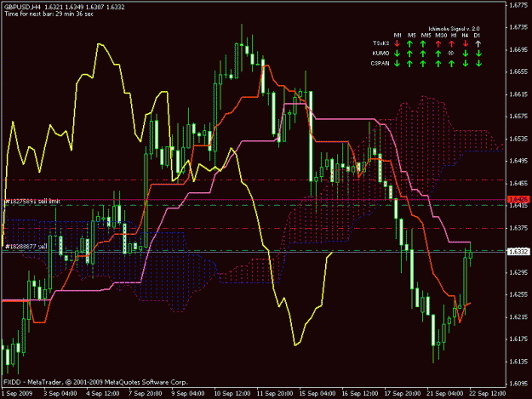This screenshot has width=532, height=399.
Task: Click the CSPAN row label
Action: [380, 63]
